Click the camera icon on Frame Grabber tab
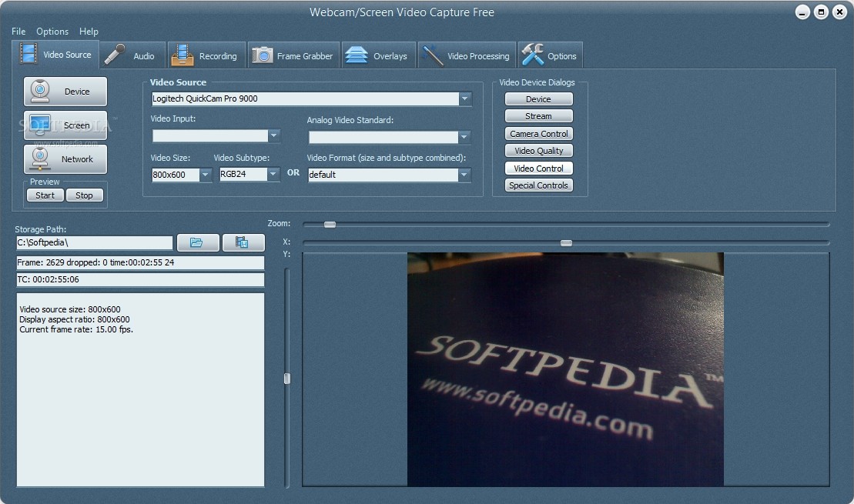The width and height of the screenshot is (854, 504). (x=262, y=55)
